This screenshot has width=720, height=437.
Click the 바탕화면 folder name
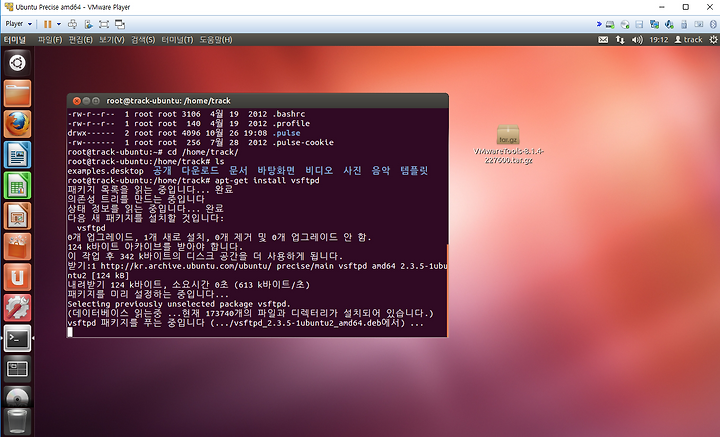(276, 171)
